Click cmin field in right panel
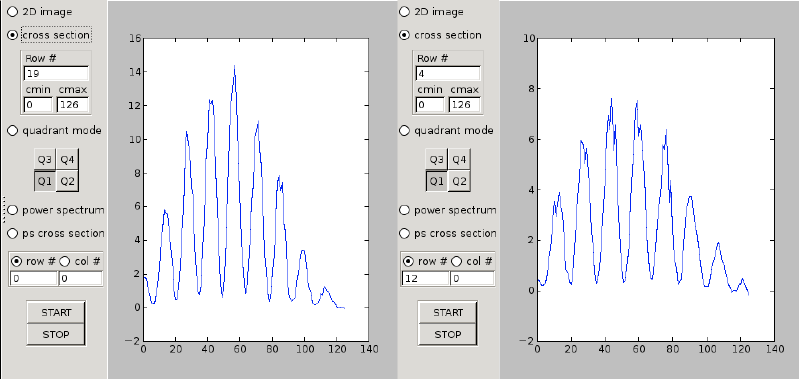Viewport: 799px width, 379px height. click(430, 105)
